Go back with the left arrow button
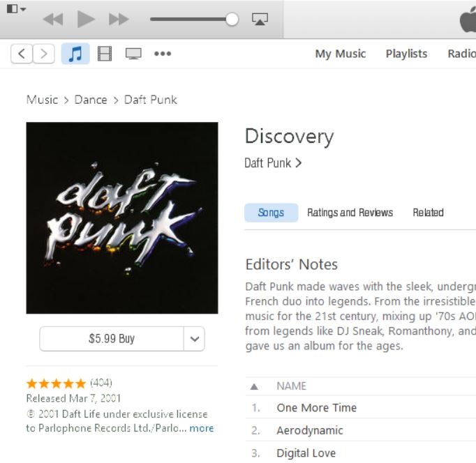The image size is (476, 463). [x=22, y=54]
